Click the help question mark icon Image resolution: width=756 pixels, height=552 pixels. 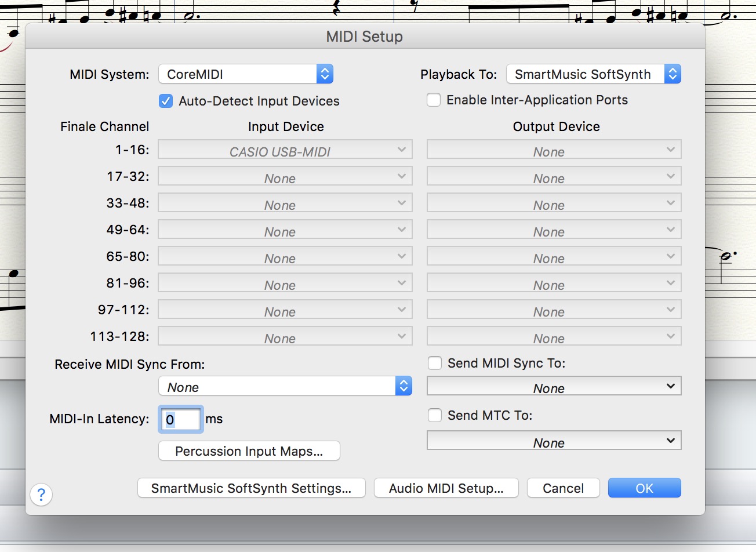(41, 495)
